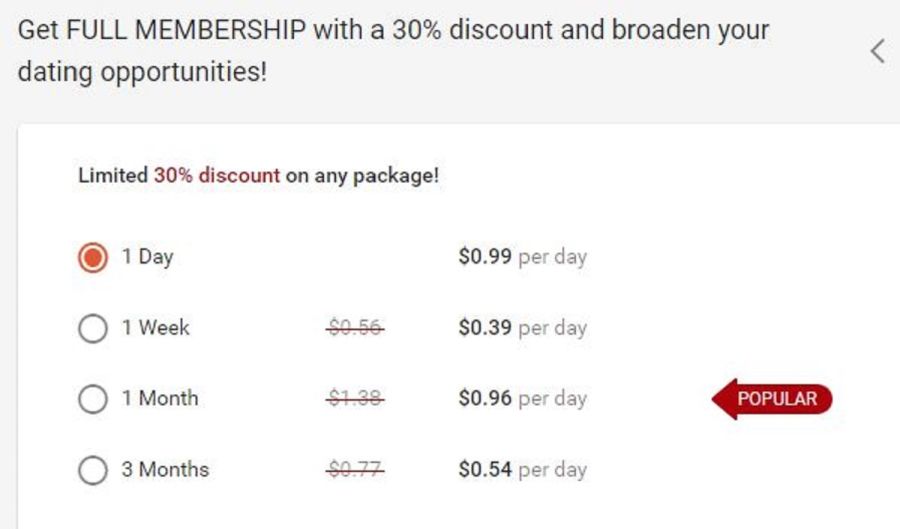Pick the 3 Months radio button
This screenshot has width=900, height=529.
(93, 470)
